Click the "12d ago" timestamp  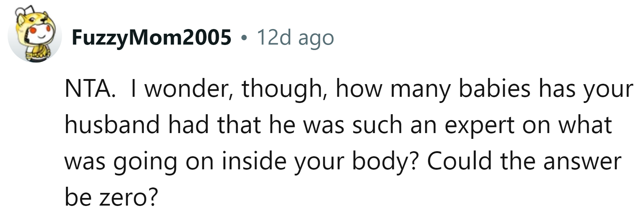tap(295, 37)
